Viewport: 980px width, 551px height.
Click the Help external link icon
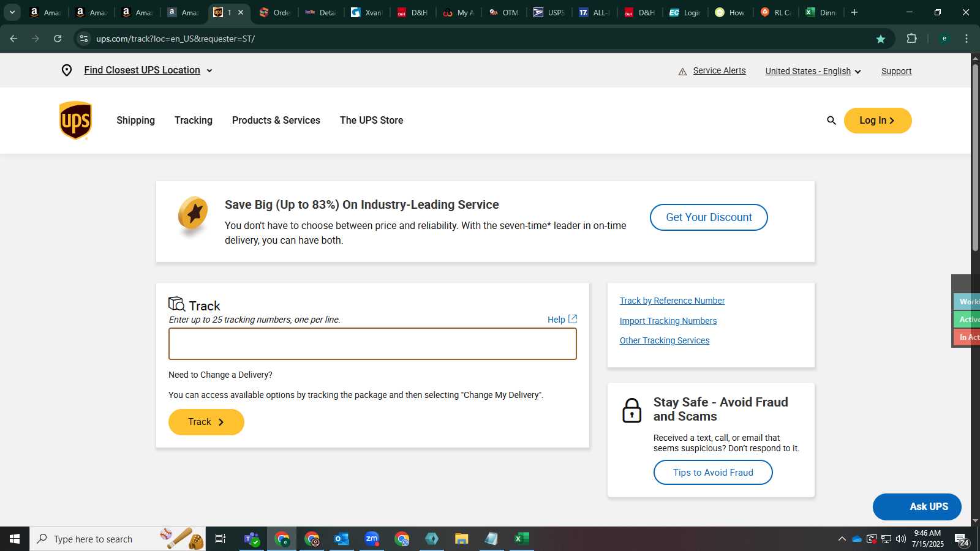click(x=573, y=319)
